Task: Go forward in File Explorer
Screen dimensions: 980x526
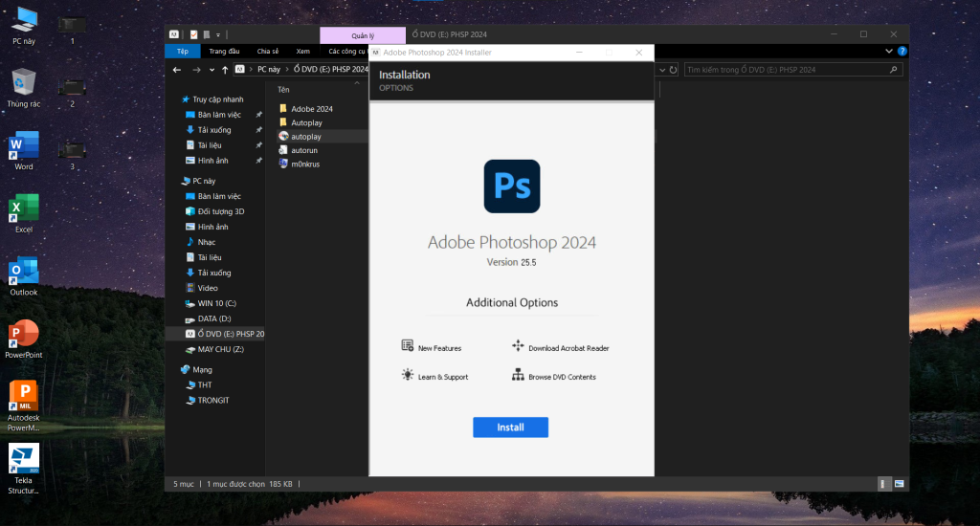Action: coord(196,70)
